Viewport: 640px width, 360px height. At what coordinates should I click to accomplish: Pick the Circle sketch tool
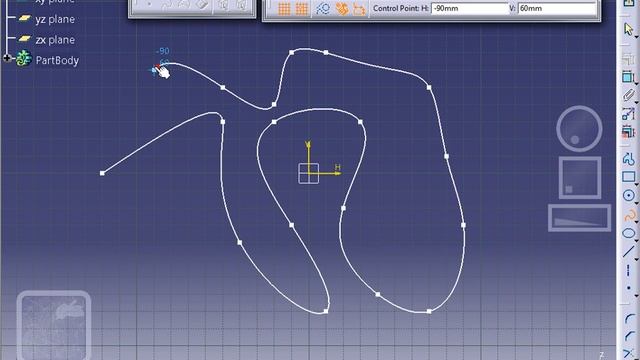(x=628, y=196)
